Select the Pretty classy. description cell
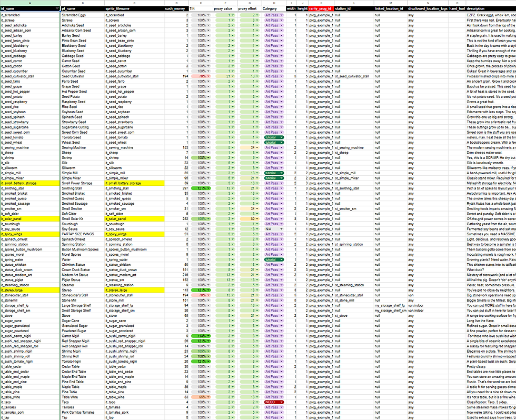Screen dimensions: 516x420 (491, 367)
